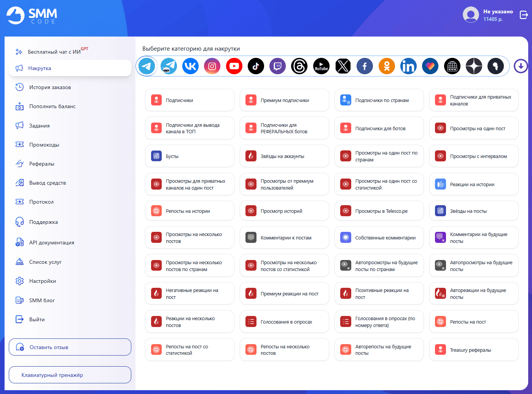Choose the Instagram category icon
This screenshot has height=394, width=532.
click(212, 66)
